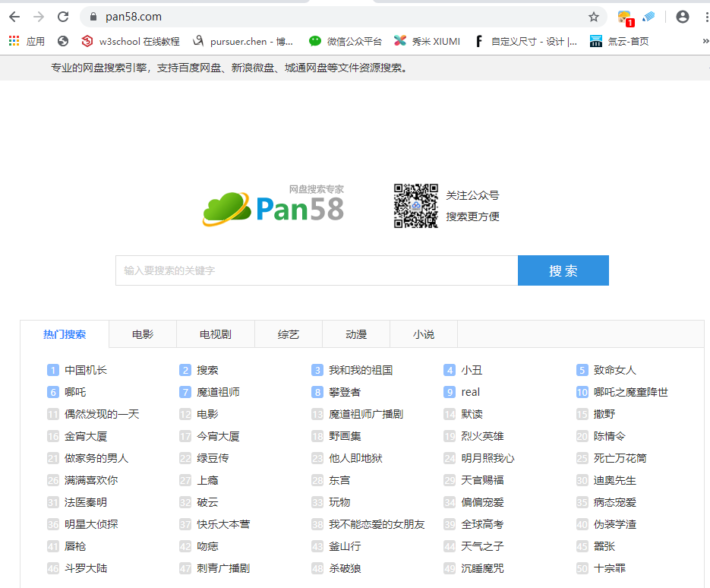Open hot search 明月照我心
The height and width of the screenshot is (588, 710).
point(488,458)
